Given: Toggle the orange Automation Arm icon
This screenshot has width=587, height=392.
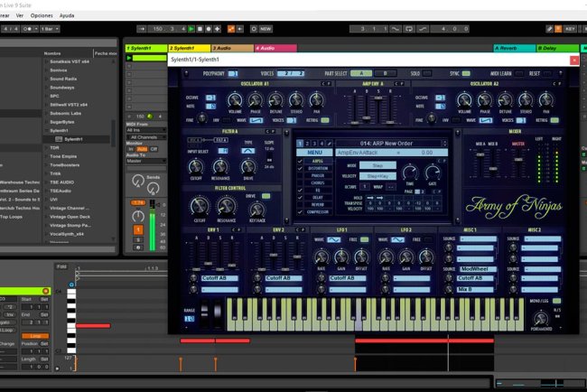Looking at the screenshot, I should [x=231, y=29].
